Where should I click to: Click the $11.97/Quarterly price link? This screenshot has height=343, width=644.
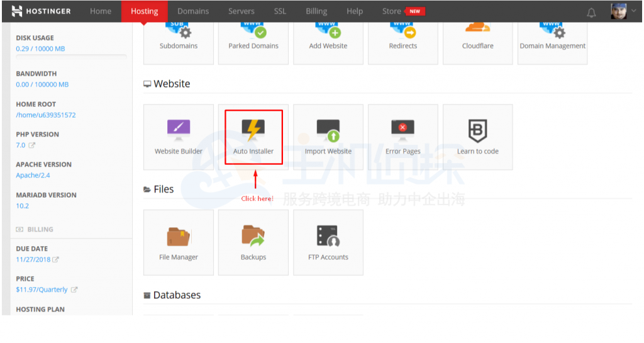(42, 290)
